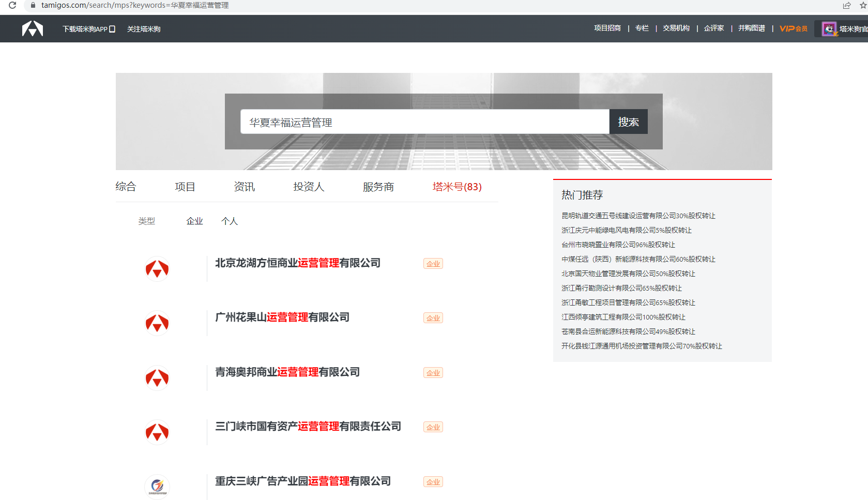Click the lock icon beside the URL

33,5
